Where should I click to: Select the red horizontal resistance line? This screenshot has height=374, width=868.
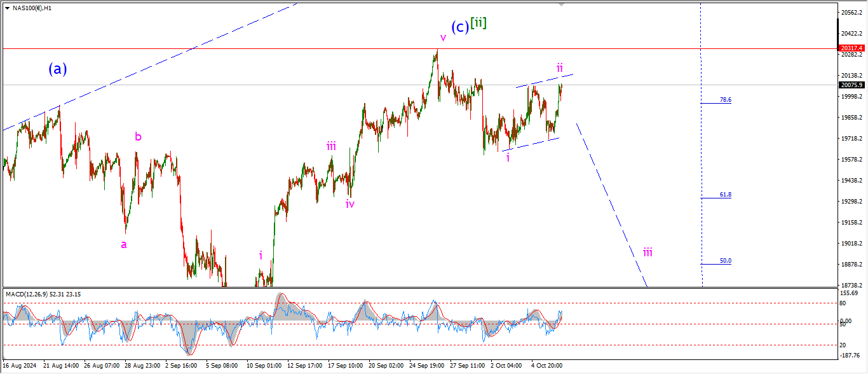(x=254, y=48)
